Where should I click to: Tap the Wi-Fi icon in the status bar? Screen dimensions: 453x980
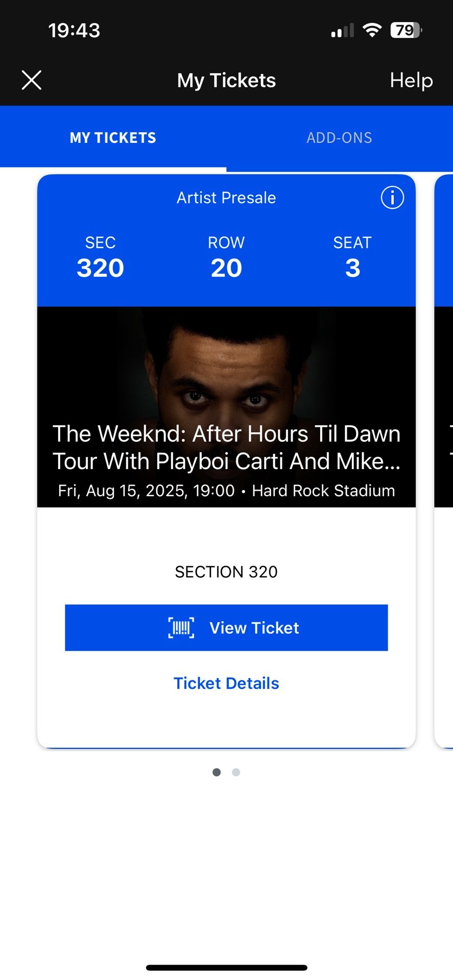coord(372,30)
